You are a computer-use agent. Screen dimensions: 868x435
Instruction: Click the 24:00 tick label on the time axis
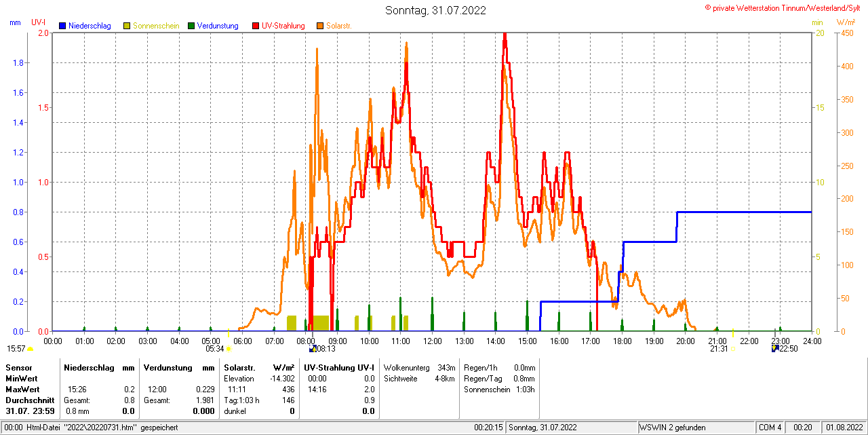point(812,341)
